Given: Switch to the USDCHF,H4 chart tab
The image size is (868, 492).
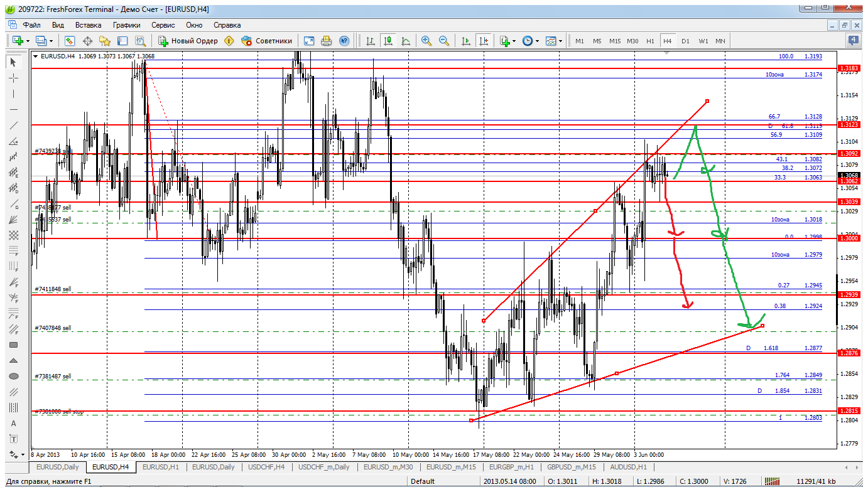Looking at the screenshot, I should [266, 467].
